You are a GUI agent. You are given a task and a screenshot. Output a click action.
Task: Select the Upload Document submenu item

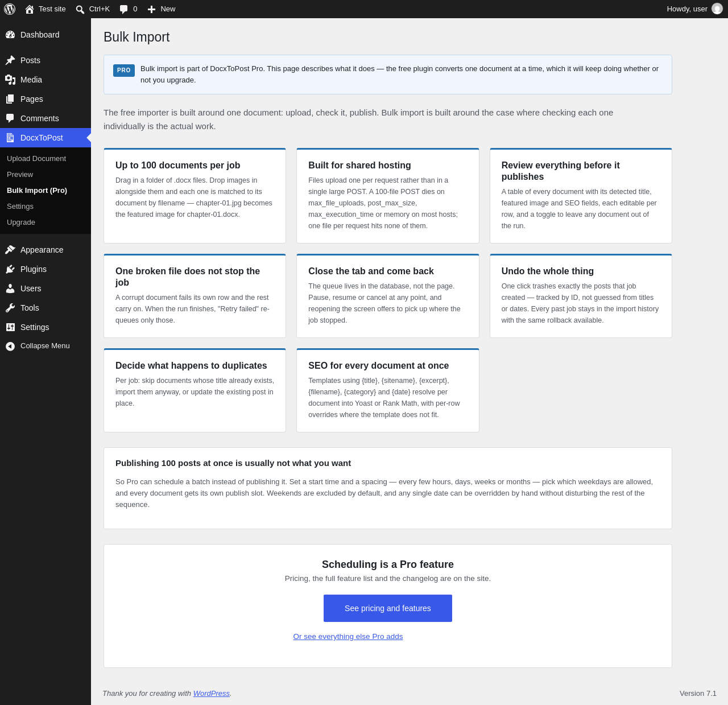click(36, 159)
